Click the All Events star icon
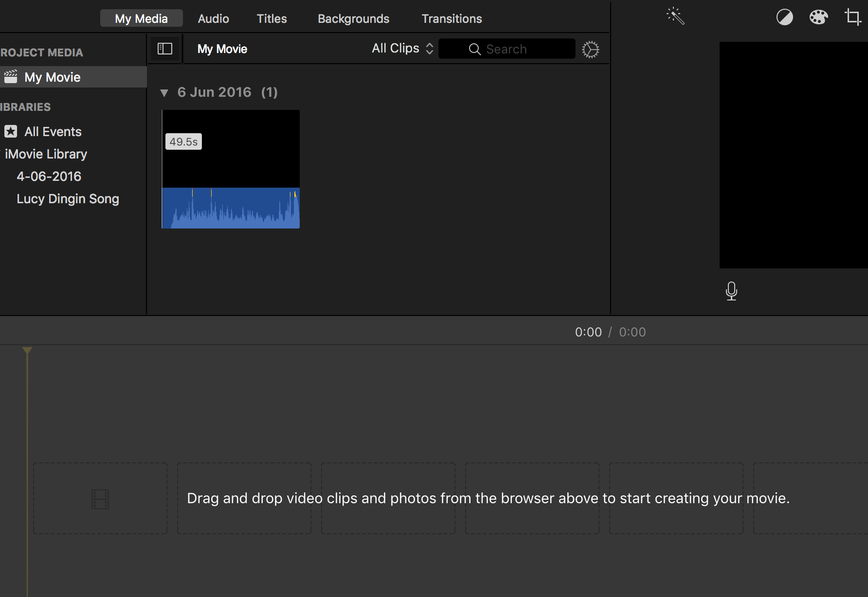The height and width of the screenshot is (597, 868). 11,132
